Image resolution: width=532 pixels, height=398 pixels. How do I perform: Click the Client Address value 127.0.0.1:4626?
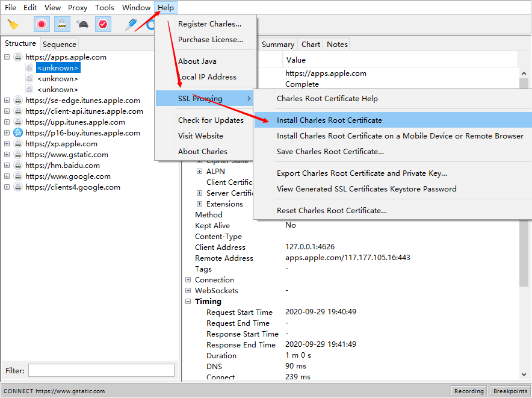[x=310, y=246]
